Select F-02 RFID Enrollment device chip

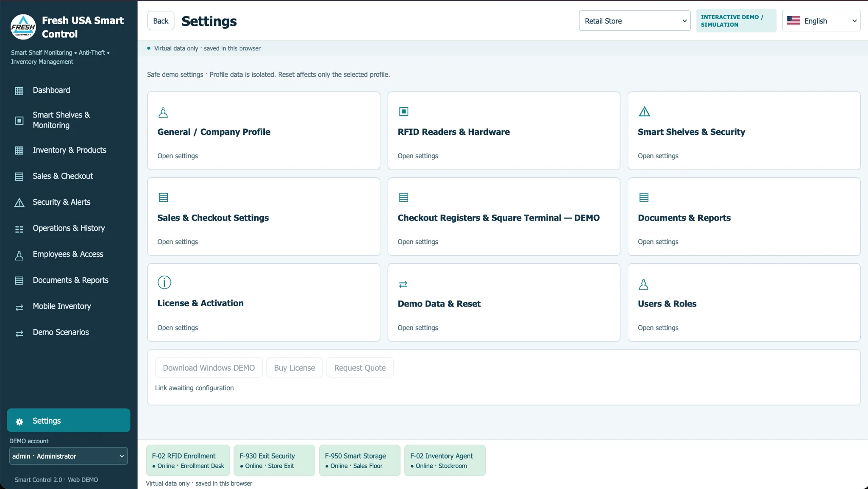(x=188, y=461)
